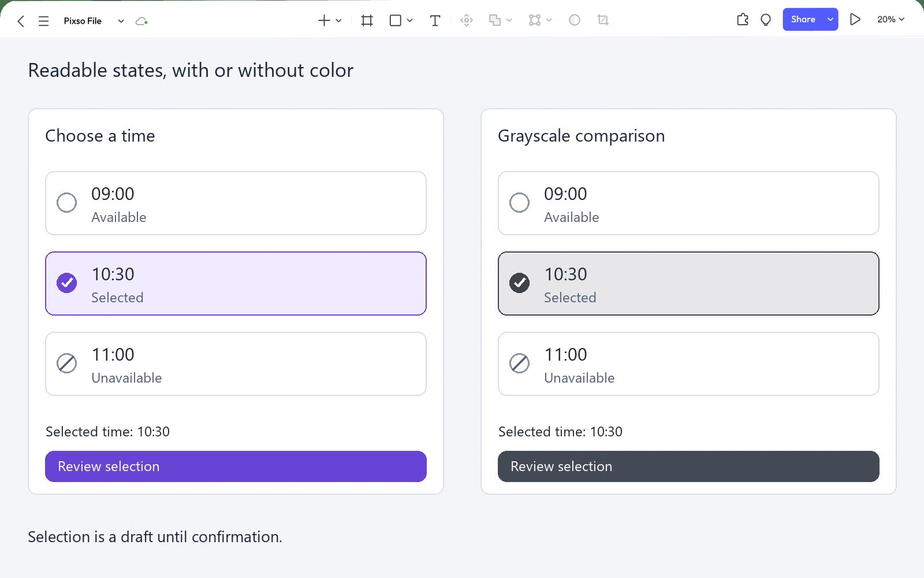Select the Text tool

(x=435, y=21)
